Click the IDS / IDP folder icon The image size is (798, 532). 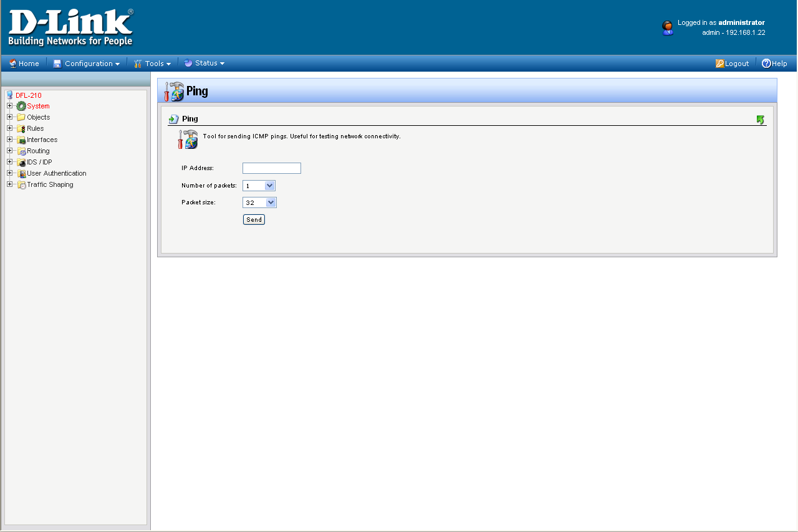tap(21, 162)
